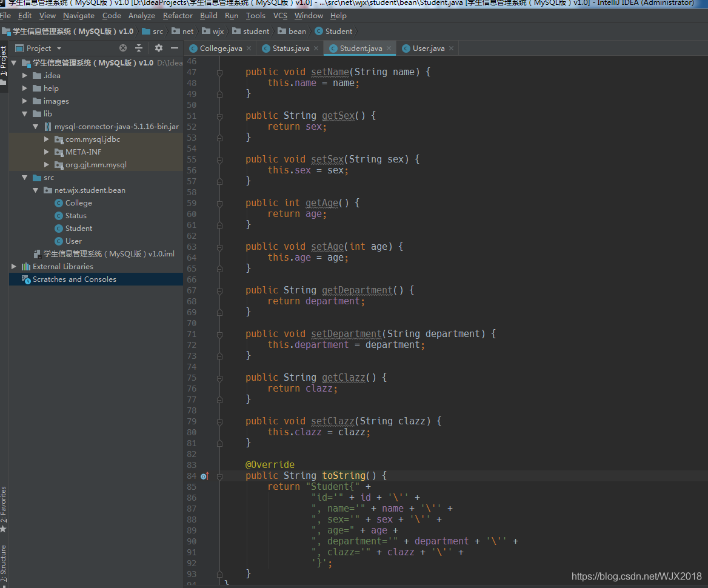708x588 pixels.
Task: Click the line number 71 in gutter
Action: (192, 334)
